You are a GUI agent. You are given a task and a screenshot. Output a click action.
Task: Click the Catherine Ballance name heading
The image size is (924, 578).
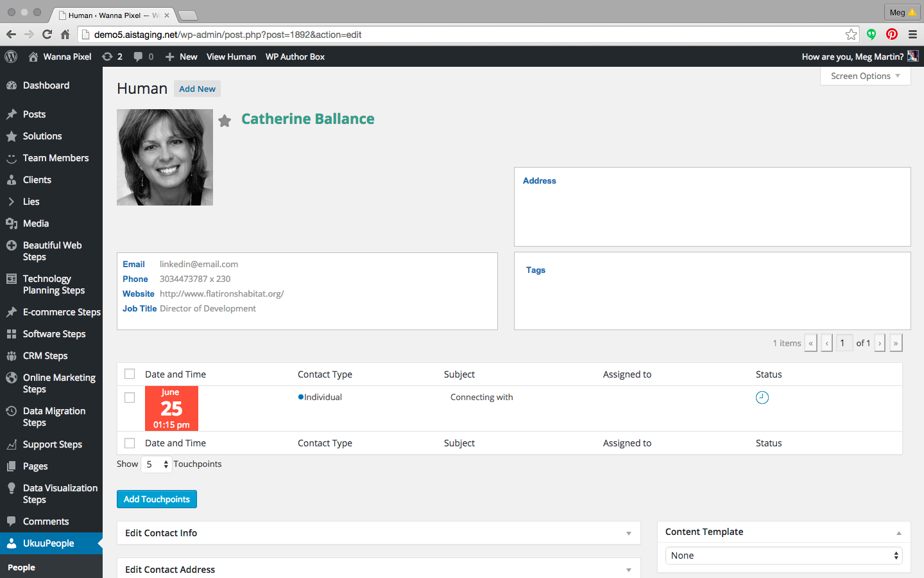(308, 119)
